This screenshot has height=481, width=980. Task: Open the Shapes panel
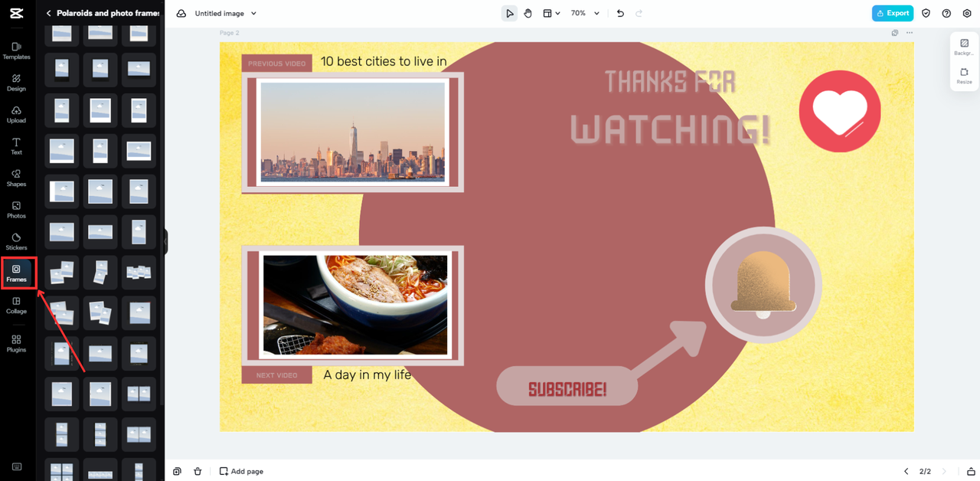tap(16, 178)
